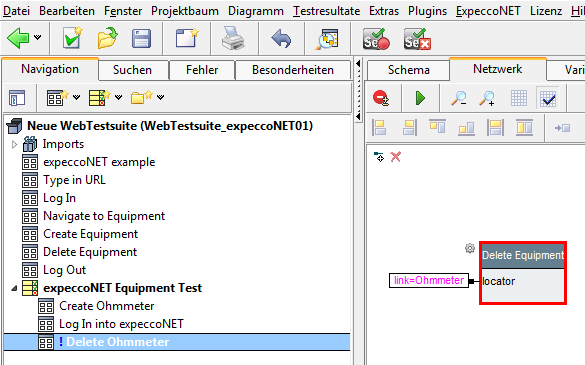Click the red delete X icon
The width and height of the screenshot is (585, 365).
click(395, 157)
